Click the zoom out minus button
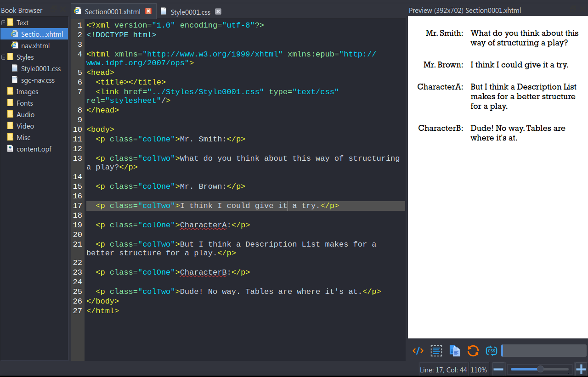The height and width of the screenshot is (377, 588). click(498, 369)
